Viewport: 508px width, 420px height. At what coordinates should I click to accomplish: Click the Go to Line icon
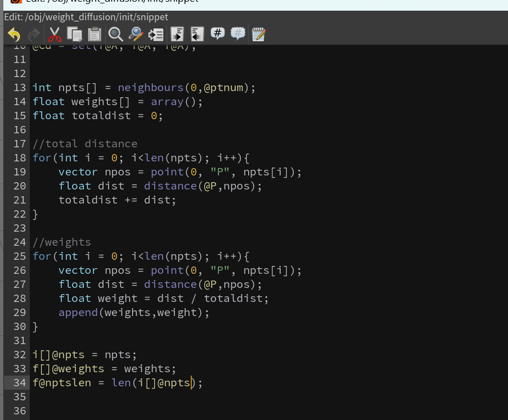[156, 34]
